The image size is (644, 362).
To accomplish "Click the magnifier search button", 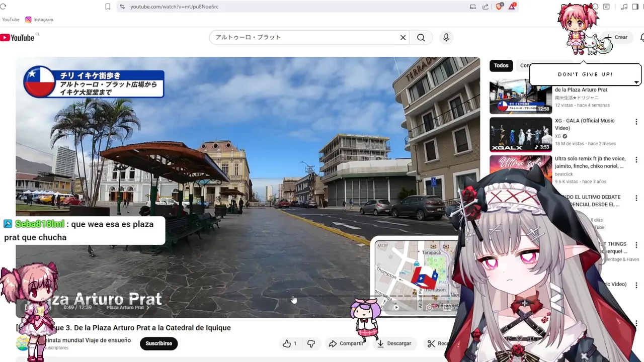I will pos(421,37).
